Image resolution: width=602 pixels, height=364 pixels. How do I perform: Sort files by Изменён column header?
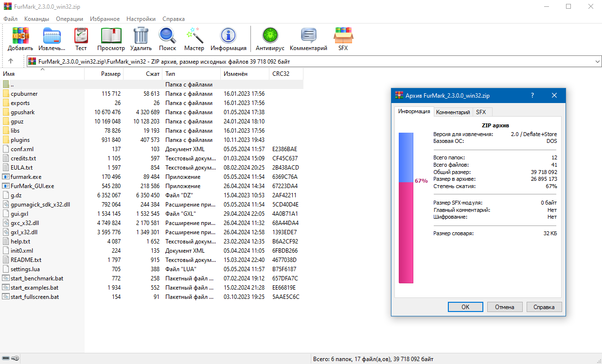pos(235,74)
